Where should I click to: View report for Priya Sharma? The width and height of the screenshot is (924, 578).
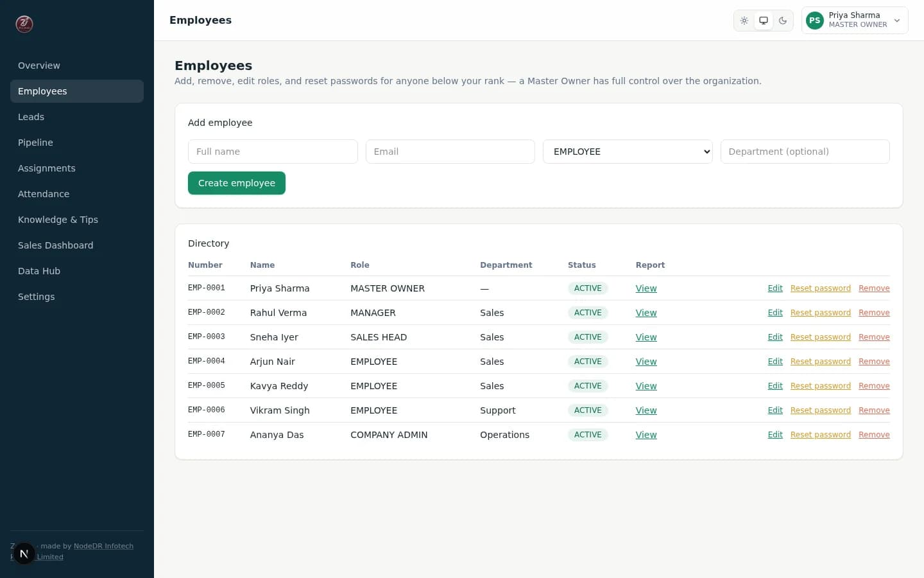point(646,288)
